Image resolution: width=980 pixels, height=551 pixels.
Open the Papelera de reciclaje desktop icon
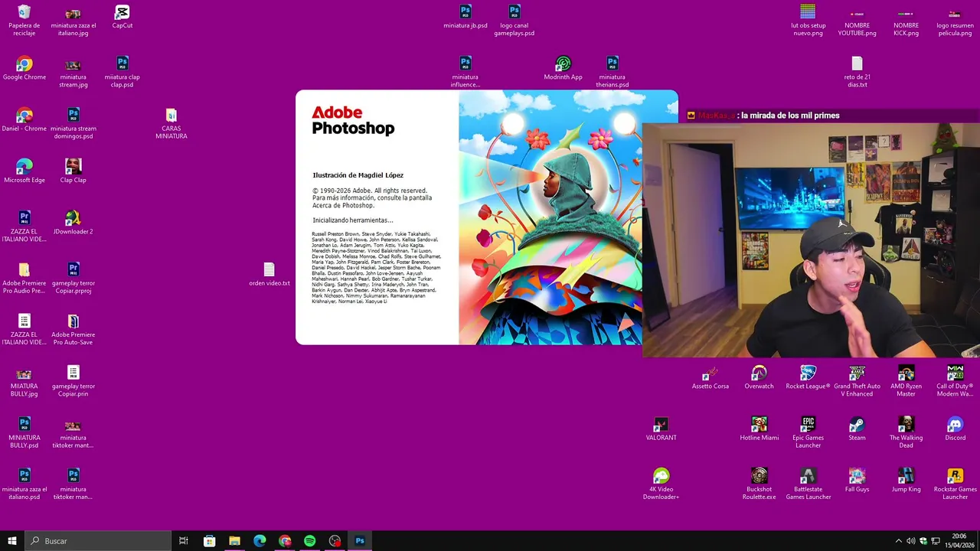(24, 20)
